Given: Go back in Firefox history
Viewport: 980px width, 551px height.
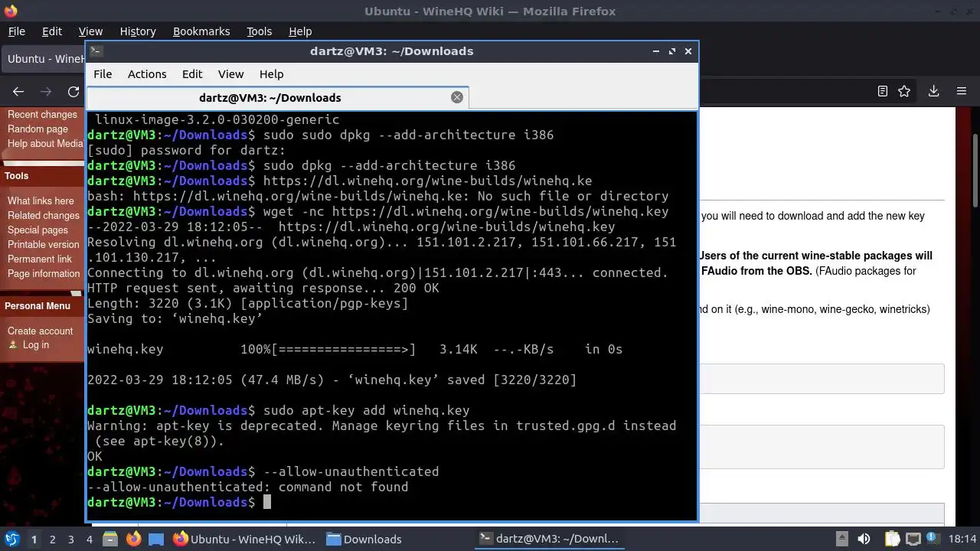Looking at the screenshot, I should (x=18, y=91).
